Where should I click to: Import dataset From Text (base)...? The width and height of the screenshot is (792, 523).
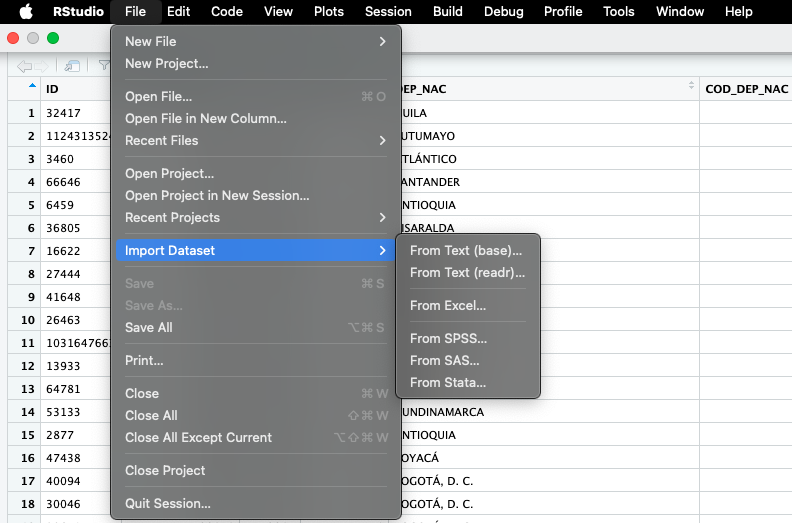tap(468, 251)
